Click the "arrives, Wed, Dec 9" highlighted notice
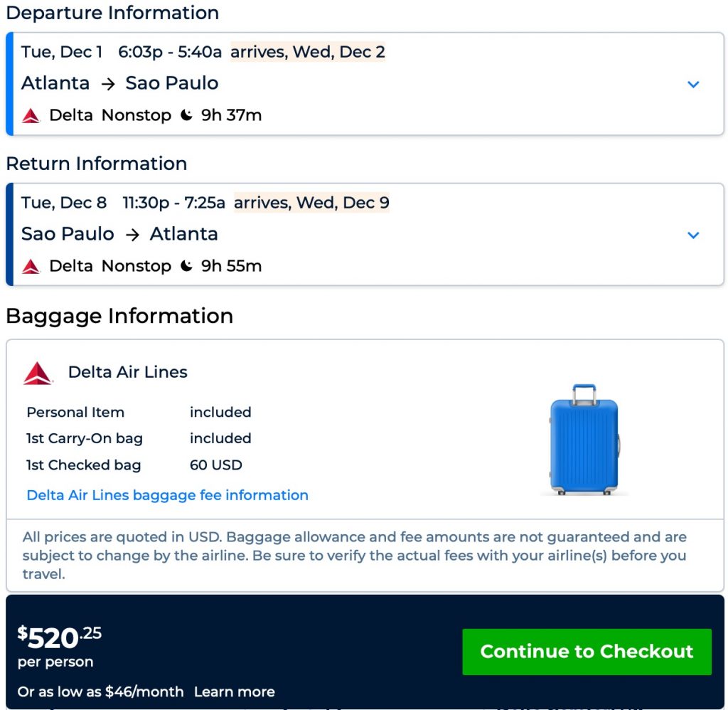Image resolution: width=728 pixels, height=710 pixels. tap(311, 203)
